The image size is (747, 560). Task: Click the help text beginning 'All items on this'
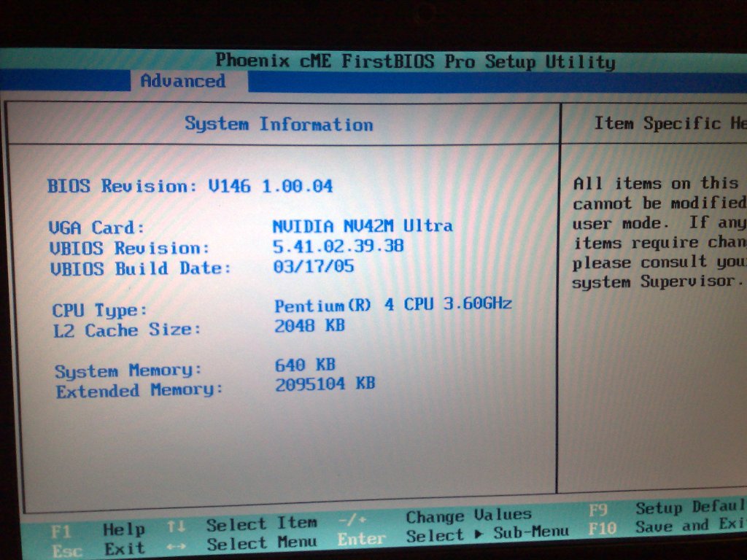coord(659,233)
